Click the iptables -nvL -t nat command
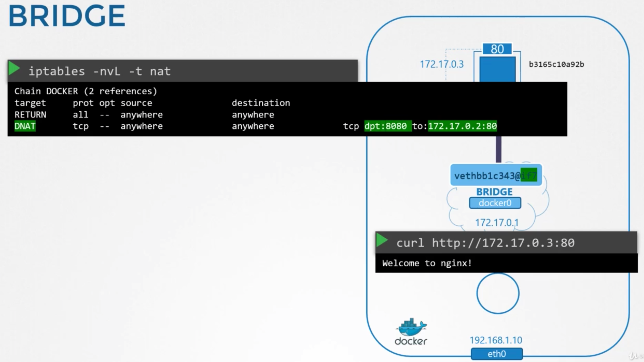644x362 pixels. click(99, 71)
